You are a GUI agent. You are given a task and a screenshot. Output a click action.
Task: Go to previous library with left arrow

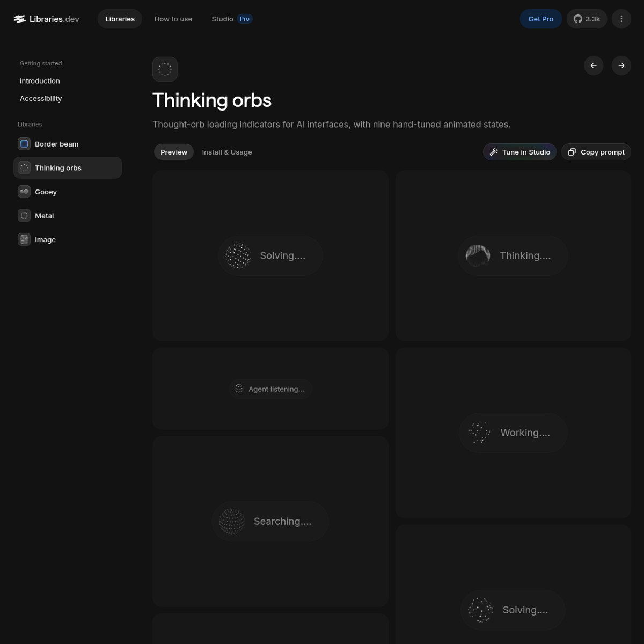[x=594, y=65]
